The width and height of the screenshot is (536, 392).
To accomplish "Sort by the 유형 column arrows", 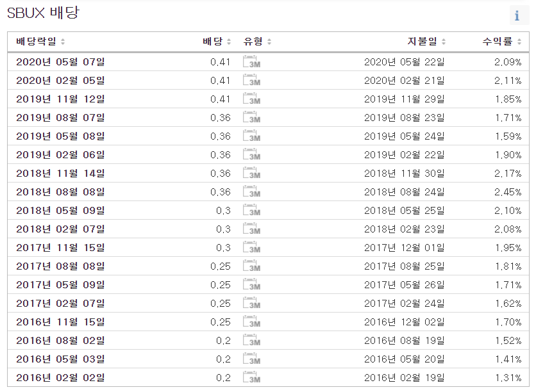I will (269, 42).
